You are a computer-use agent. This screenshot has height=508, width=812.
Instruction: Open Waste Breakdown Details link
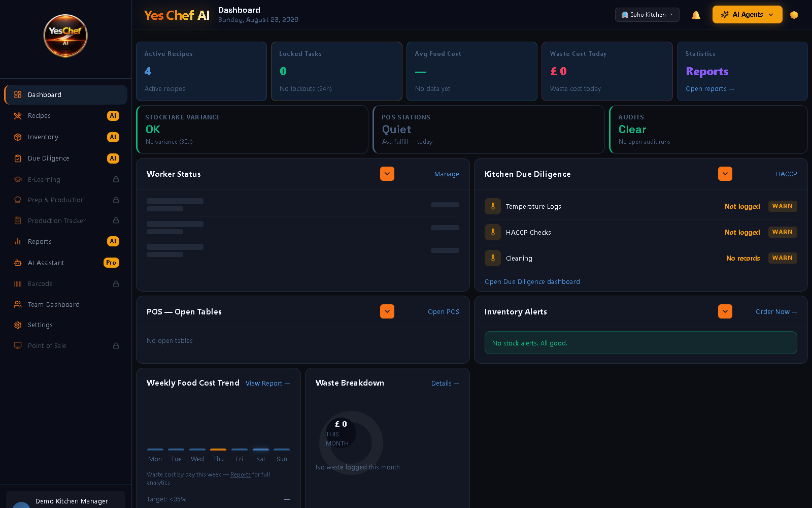445,384
